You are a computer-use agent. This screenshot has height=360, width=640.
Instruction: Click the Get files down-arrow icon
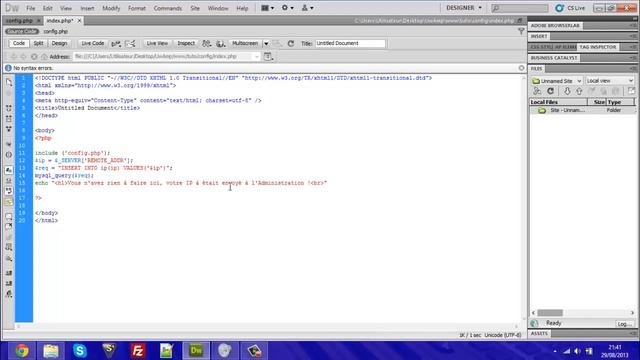(x=567, y=91)
